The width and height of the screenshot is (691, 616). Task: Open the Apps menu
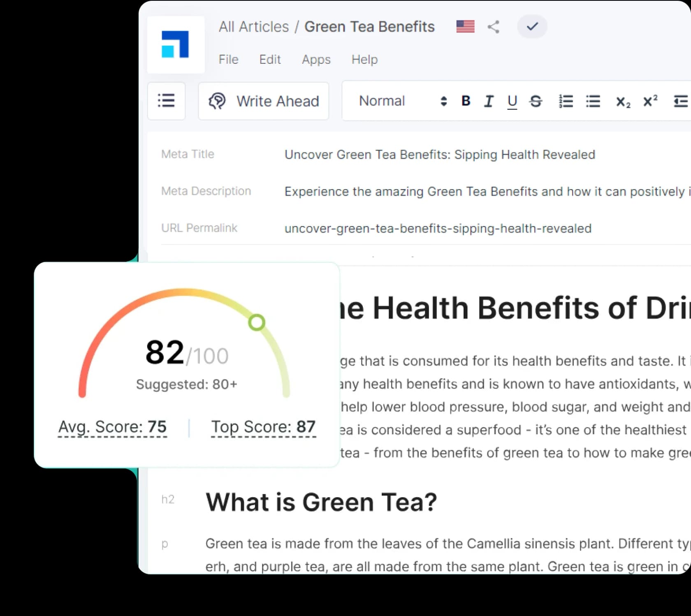pyautogui.click(x=316, y=60)
